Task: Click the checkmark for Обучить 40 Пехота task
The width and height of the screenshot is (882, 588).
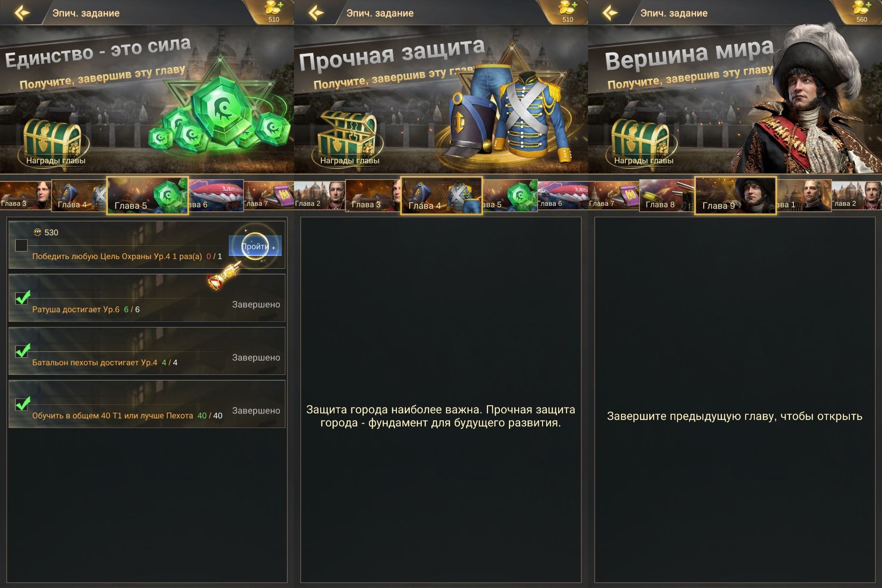Action: [x=23, y=403]
